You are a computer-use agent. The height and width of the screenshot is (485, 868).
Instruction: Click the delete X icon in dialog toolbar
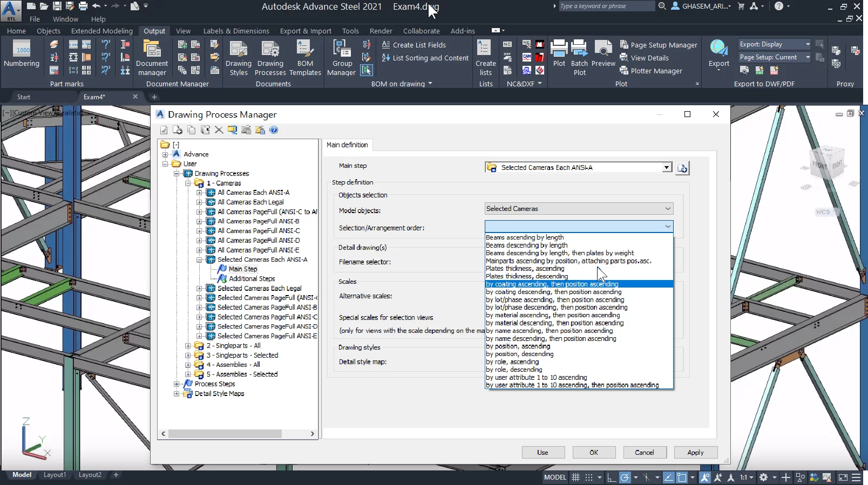219,130
